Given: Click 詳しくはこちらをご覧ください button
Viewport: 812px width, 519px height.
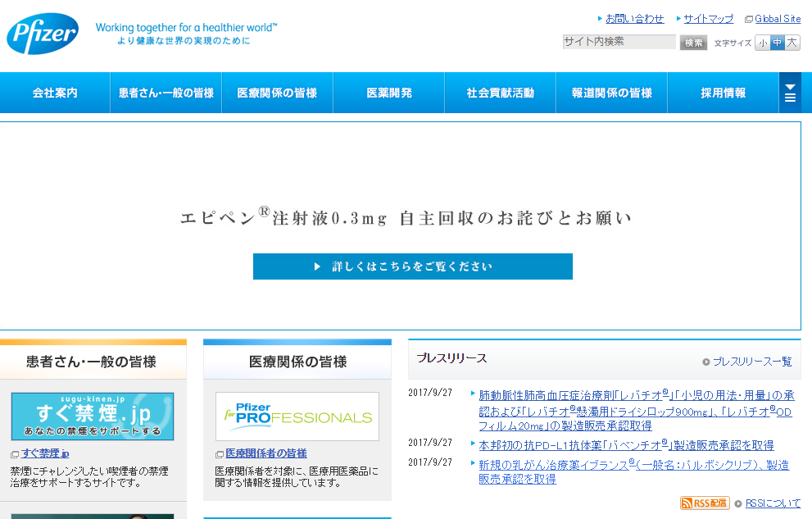Looking at the screenshot, I should click(413, 266).
